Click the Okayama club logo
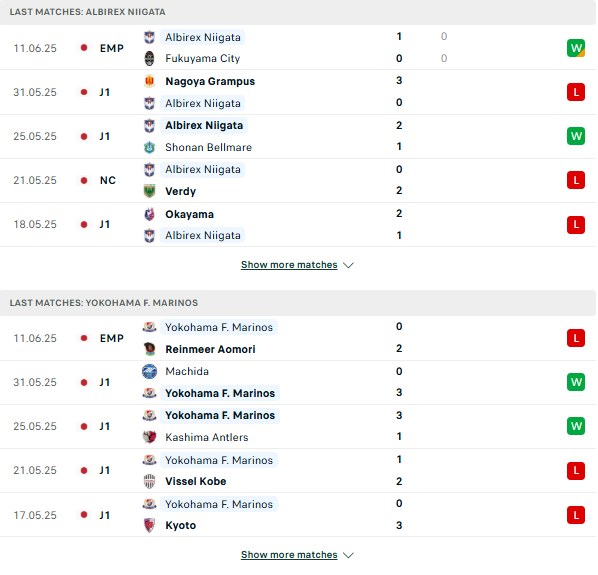 pos(150,214)
